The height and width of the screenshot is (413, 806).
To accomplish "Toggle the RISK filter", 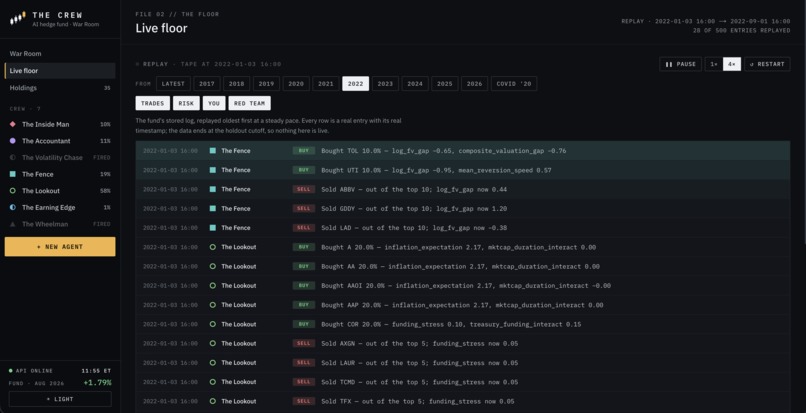I will (x=186, y=103).
